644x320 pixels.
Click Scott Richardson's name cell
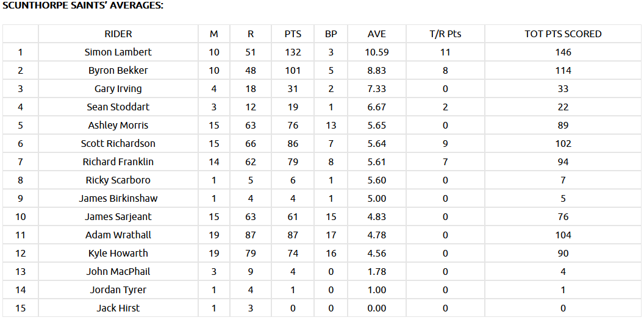[118, 144]
